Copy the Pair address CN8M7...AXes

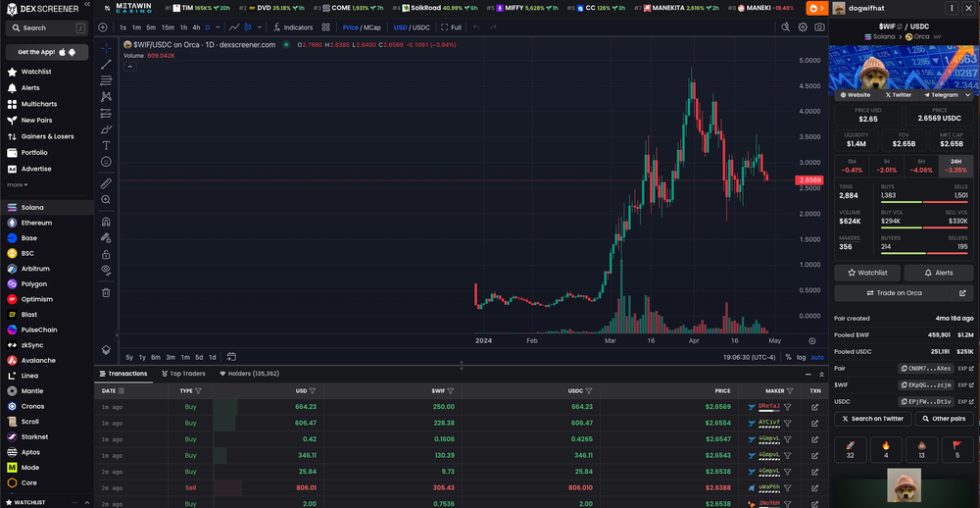(926, 369)
